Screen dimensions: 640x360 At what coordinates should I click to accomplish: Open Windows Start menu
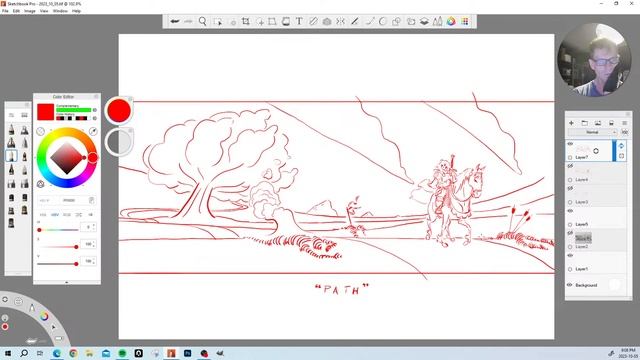pos(8,353)
